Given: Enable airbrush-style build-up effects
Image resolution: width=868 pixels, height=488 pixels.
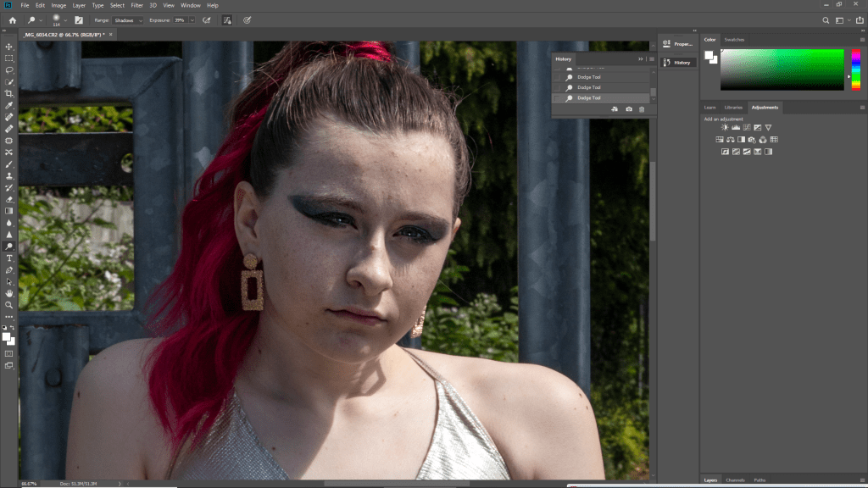Looking at the screenshot, I should pos(206,19).
